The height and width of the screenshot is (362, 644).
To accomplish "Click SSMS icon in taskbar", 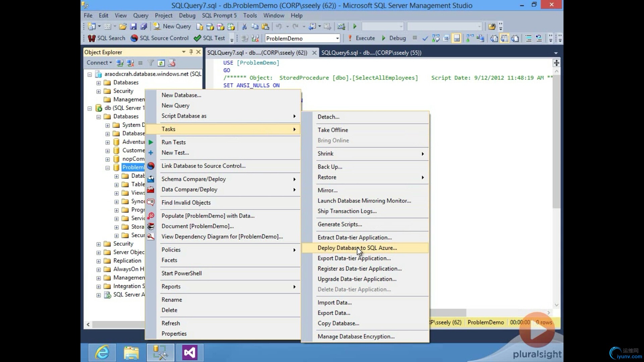I will coord(160,353).
